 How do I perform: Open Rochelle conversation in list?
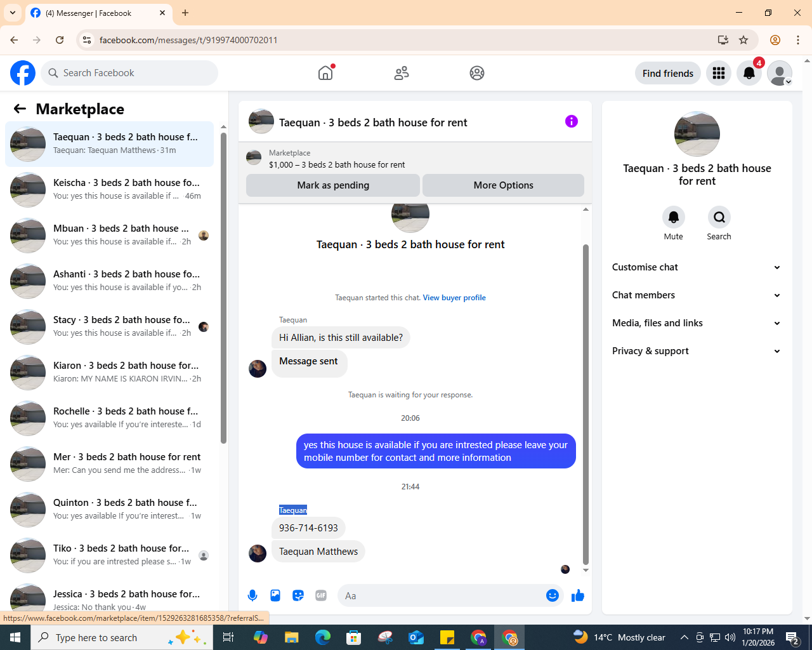point(109,418)
